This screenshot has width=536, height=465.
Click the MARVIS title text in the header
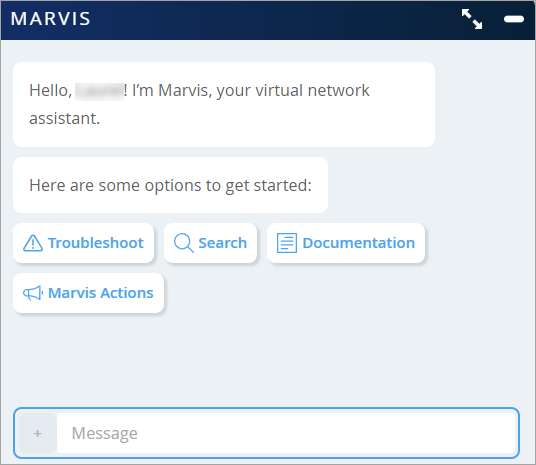point(51,19)
